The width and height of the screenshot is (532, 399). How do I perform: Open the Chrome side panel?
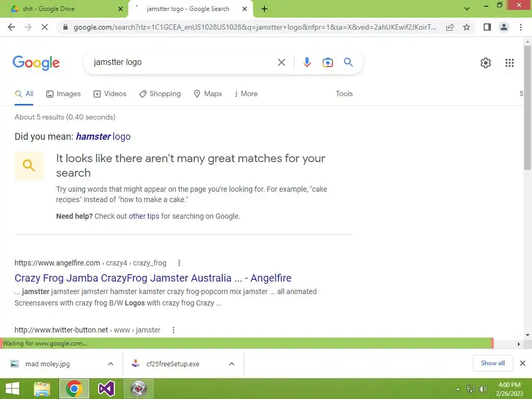click(487, 27)
